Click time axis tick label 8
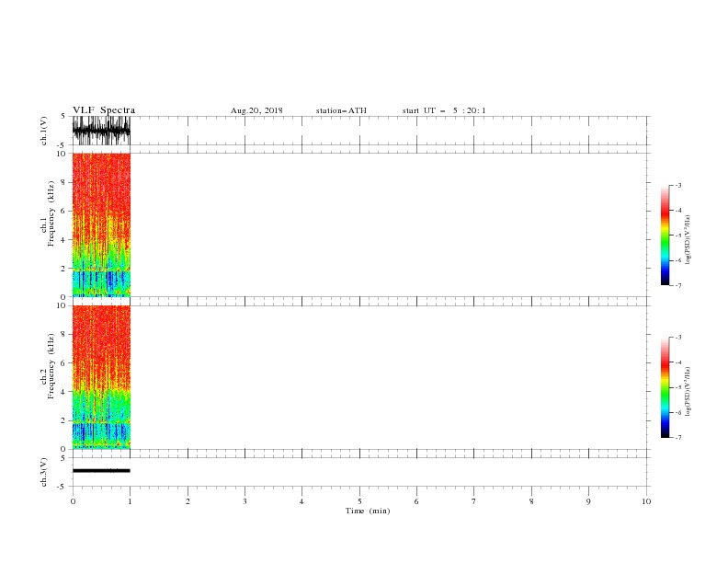Screen dimensions: 728x563 [x=531, y=501]
